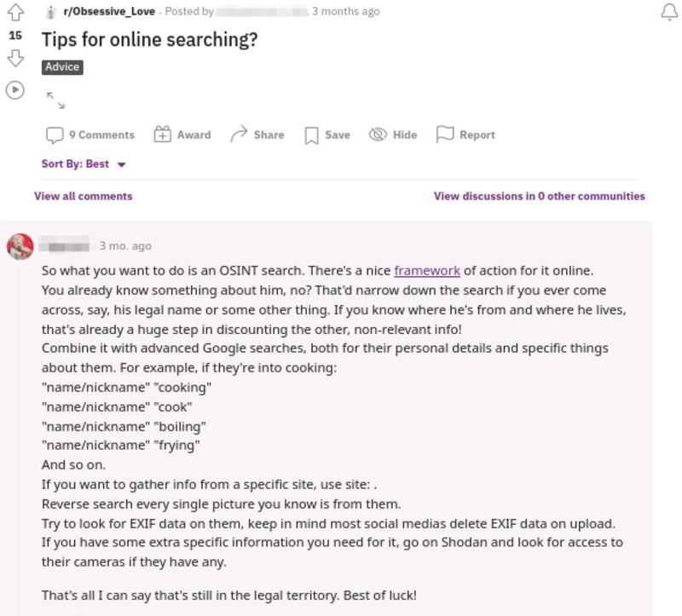682x616 pixels.
Task: Share this post
Action: click(257, 135)
